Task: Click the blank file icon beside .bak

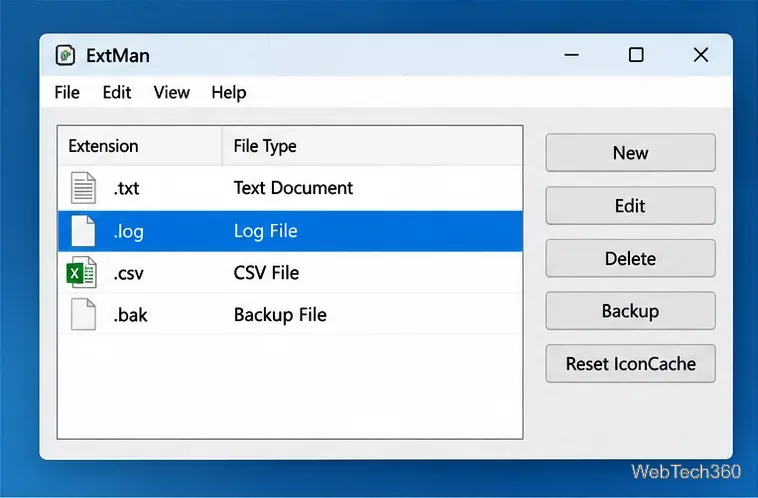Action: coord(83,314)
